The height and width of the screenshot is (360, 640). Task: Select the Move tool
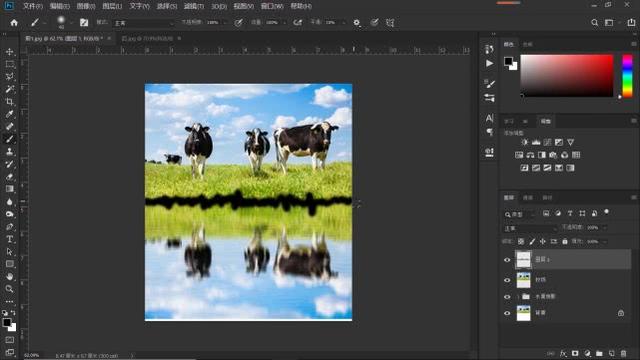pos(9,52)
